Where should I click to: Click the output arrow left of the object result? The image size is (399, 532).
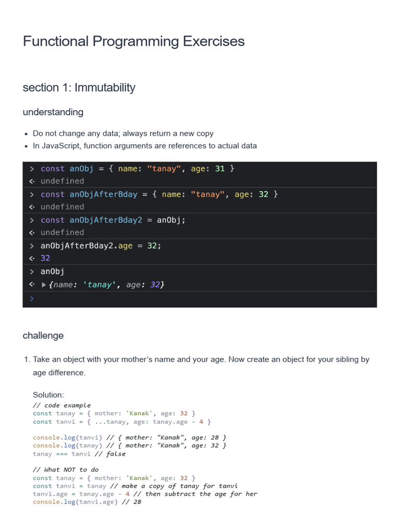click(32, 285)
